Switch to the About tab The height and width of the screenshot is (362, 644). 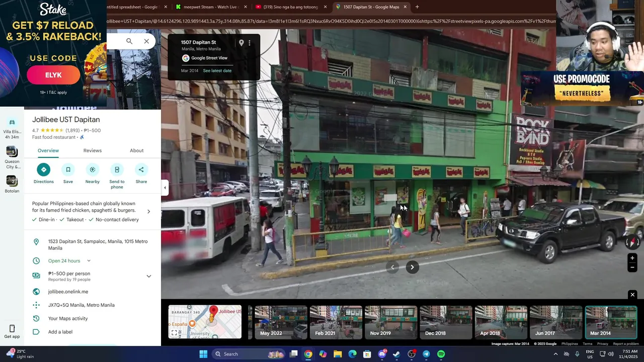137,150
